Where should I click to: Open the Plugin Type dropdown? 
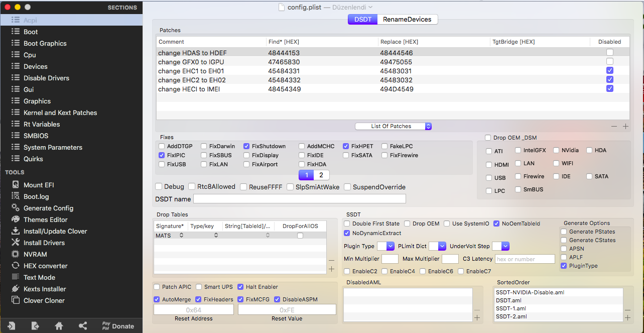coord(386,246)
